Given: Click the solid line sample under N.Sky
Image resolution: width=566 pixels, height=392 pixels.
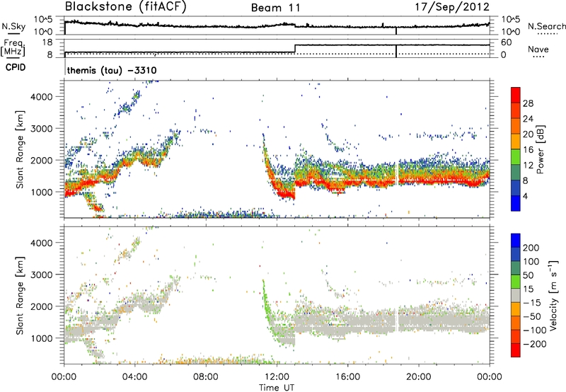Looking at the screenshot, I should coord(13,34).
